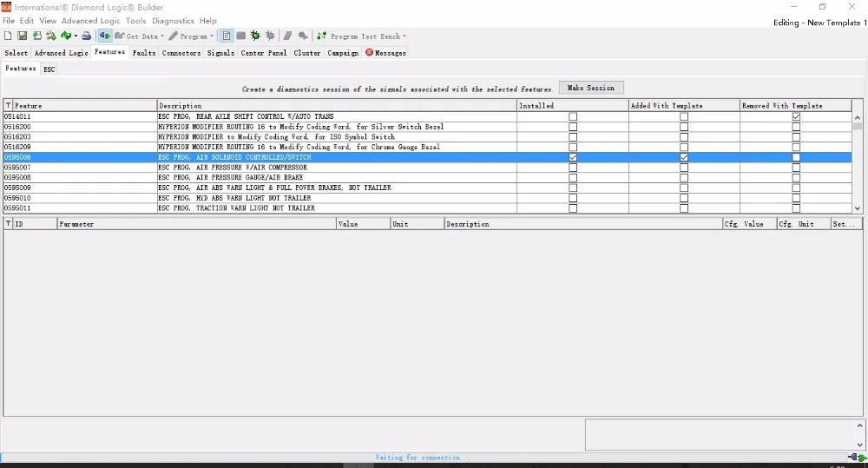Click the New document icon

pos(8,36)
